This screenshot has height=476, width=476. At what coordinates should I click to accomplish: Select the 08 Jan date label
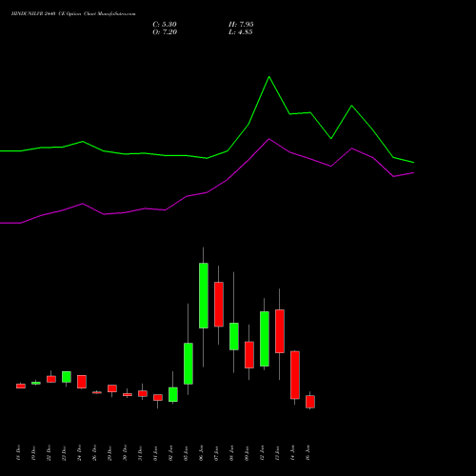click(x=231, y=453)
